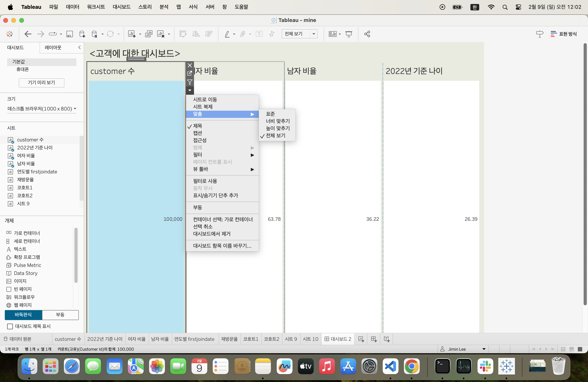Image resolution: width=588 pixels, height=382 pixels.
Task: Enable 대시보드 제목 표시 checkbox
Action: tap(10, 326)
